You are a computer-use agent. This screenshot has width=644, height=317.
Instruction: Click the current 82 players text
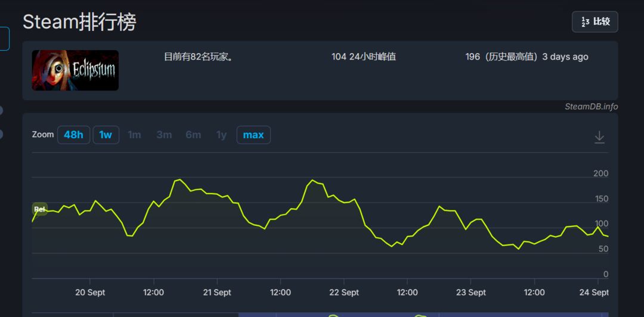tap(199, 57)
